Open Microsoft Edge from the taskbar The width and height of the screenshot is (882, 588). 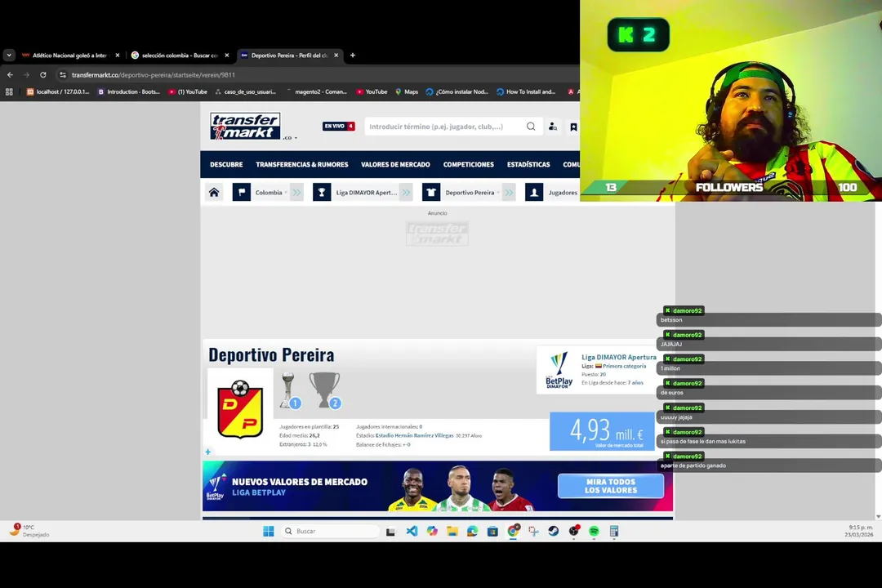(473, 531)
